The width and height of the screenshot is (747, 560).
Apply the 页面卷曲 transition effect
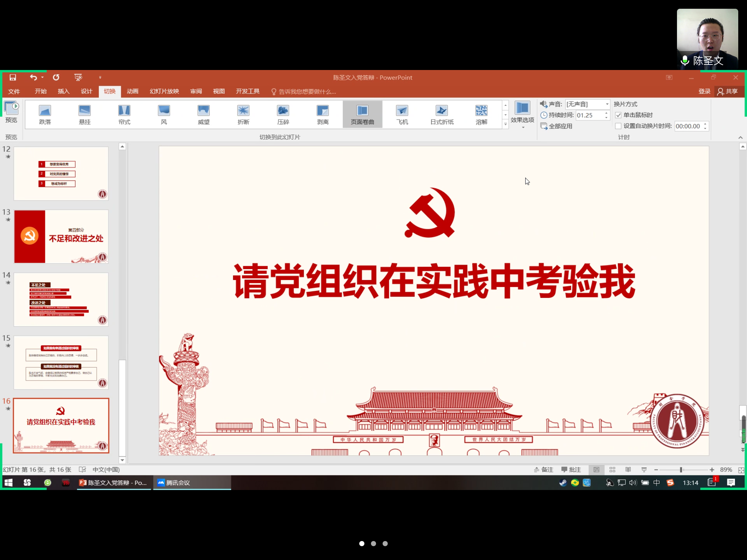(x=362, y=114)
